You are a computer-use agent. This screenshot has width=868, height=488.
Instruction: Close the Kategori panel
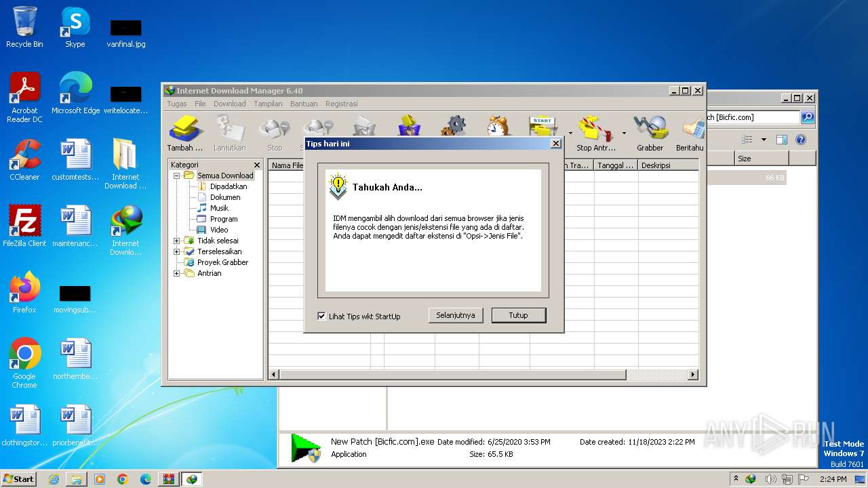coord(257,165)
